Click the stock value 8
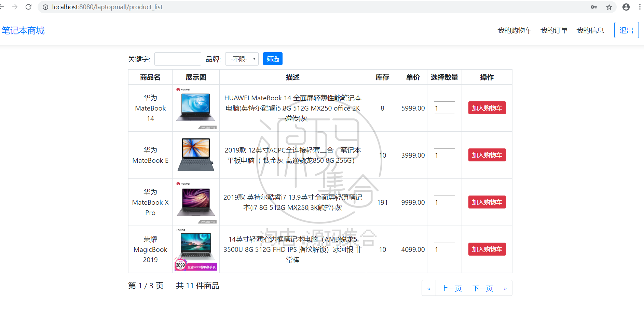Viewport: 644px width, 317px height. (382, 108)
